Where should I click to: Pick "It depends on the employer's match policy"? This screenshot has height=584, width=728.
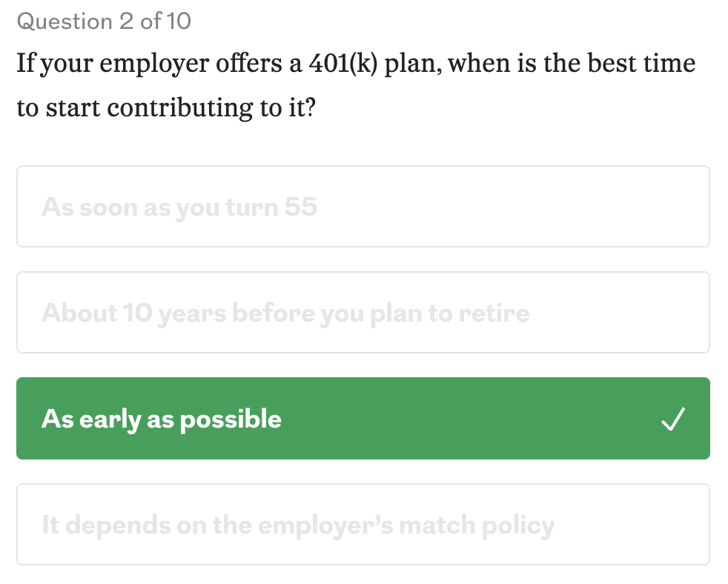click(x=363, y=525)
